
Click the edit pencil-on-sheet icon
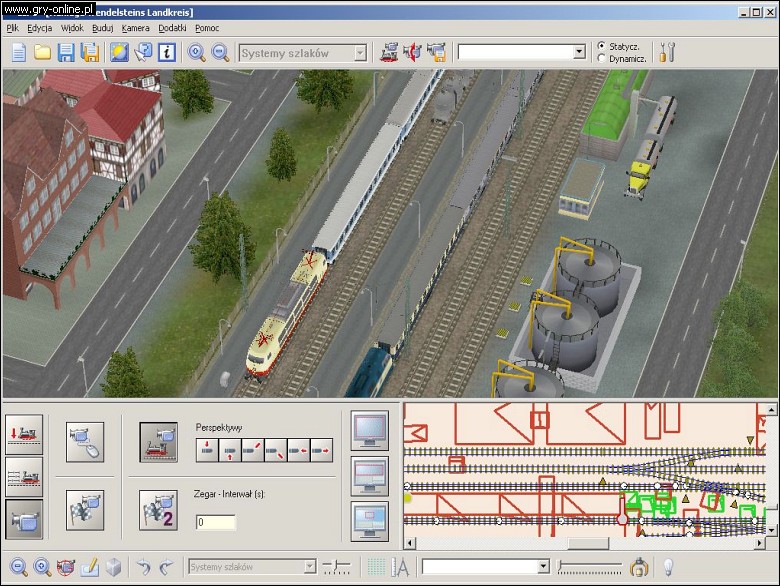90,567
